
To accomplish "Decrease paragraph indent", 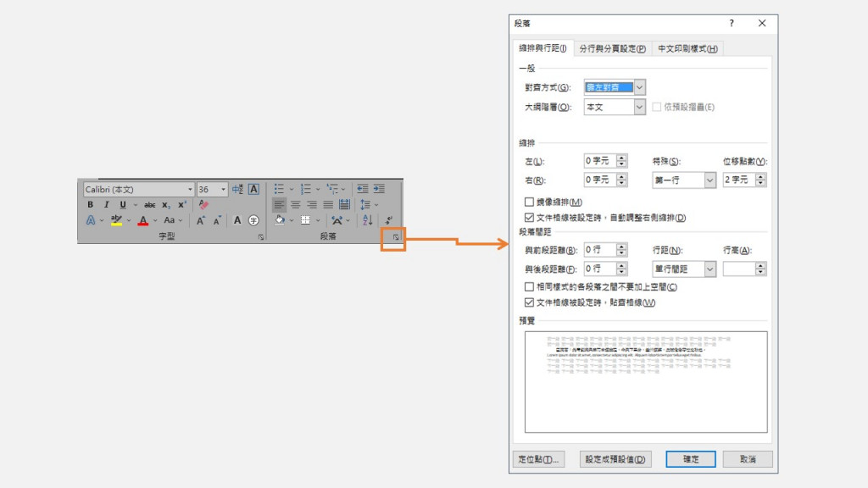I will tap(363, 189).
